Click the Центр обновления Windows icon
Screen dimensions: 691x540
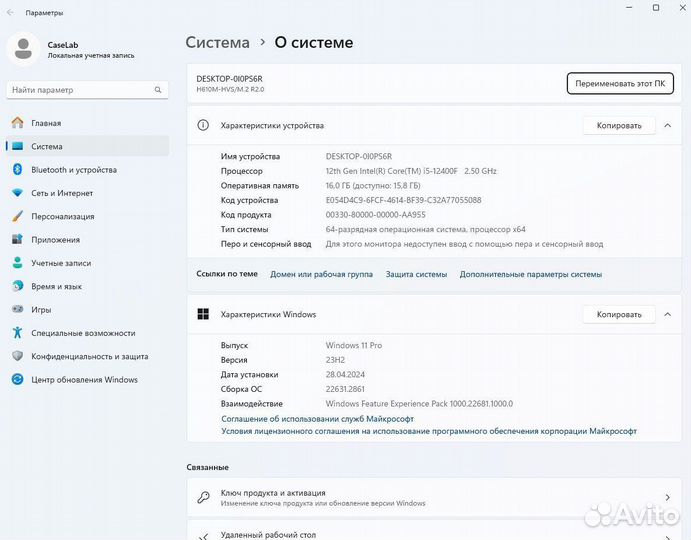18,380
